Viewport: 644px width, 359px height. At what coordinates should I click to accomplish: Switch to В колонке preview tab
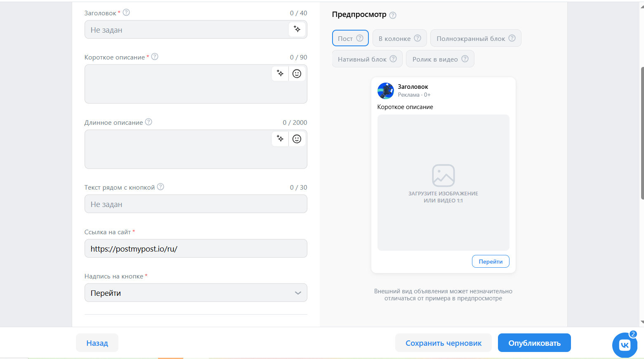pyautogui.click(x=399, y=38)
